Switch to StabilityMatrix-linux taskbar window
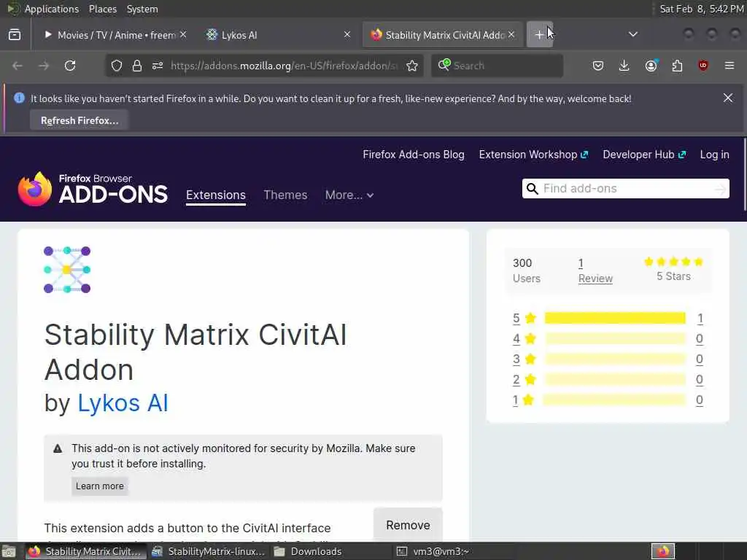The image size is (747, 560). (208, 551)
